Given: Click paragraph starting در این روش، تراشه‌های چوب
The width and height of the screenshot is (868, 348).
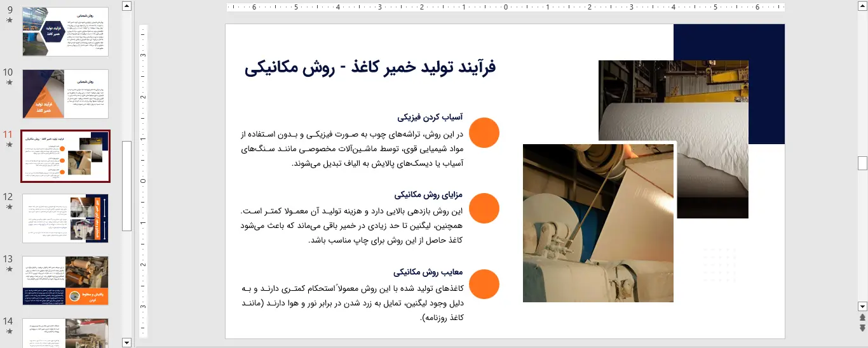Looking at the screenshot, I should 353,149.
